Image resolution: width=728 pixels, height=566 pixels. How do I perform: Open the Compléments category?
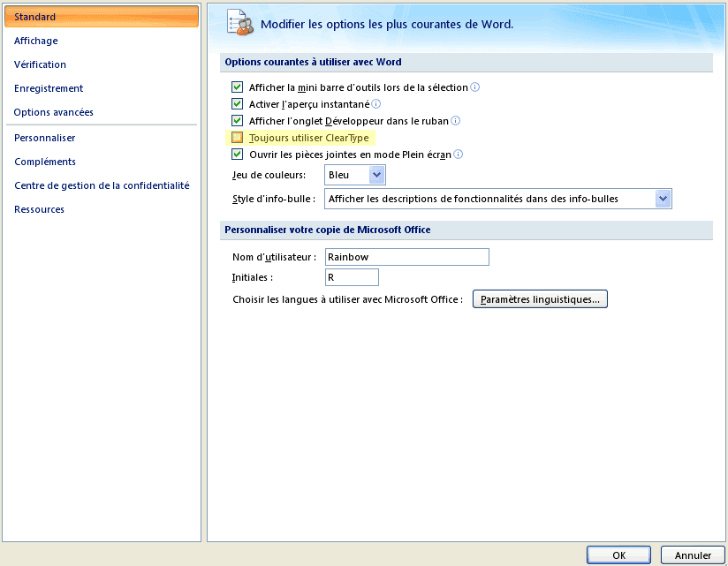click(x=45, y=162)
